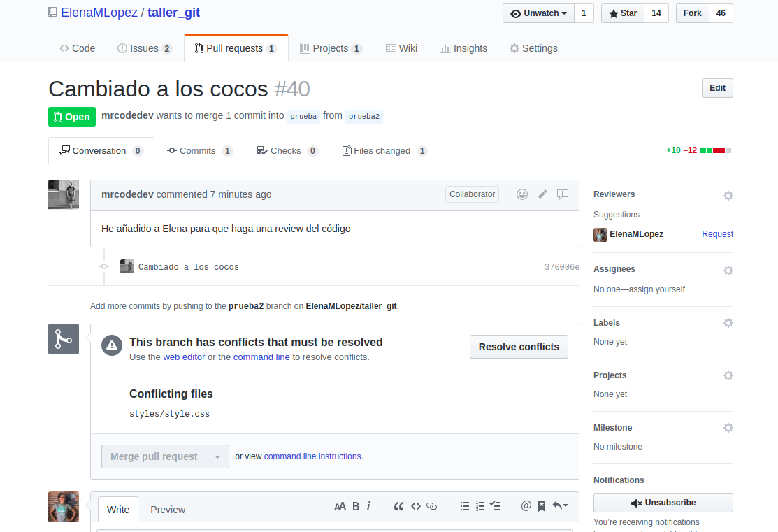The height and width of the screenshot is (532, 778).
Task: Reference an issue with the bookmark icon
Action: click(542, 506)
